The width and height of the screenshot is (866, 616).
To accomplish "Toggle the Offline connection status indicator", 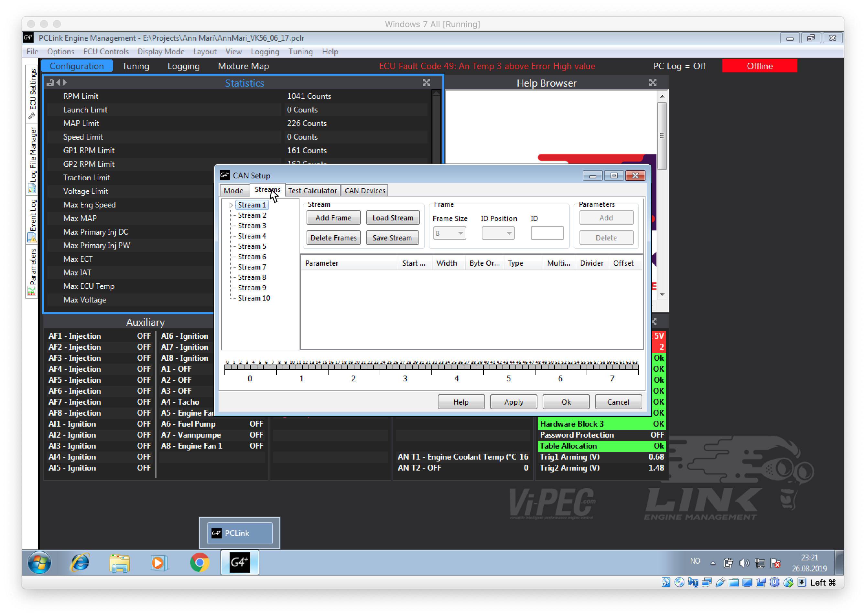I will click(x=759, y=66).
